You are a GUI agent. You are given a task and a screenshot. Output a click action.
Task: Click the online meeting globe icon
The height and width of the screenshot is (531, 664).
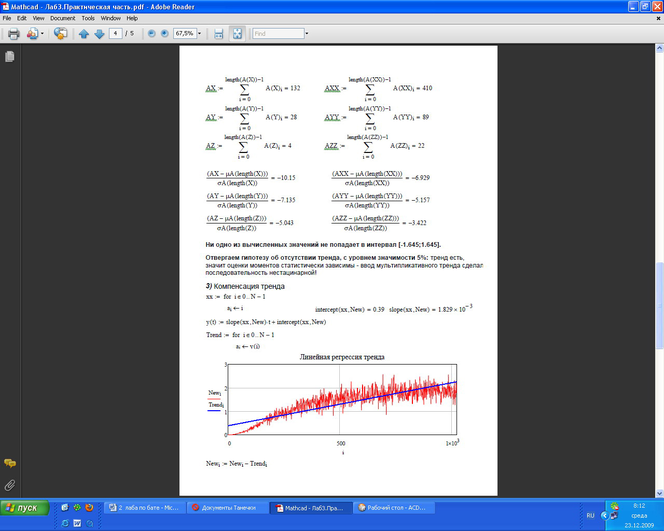coord(60,33)
